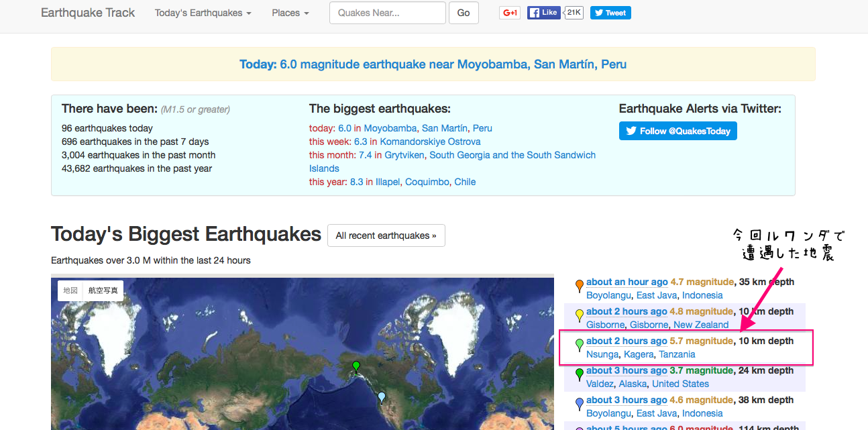Open the Today's Earthquakes dropdown menu
868x430 pixels.
click(x=203, y=13)
